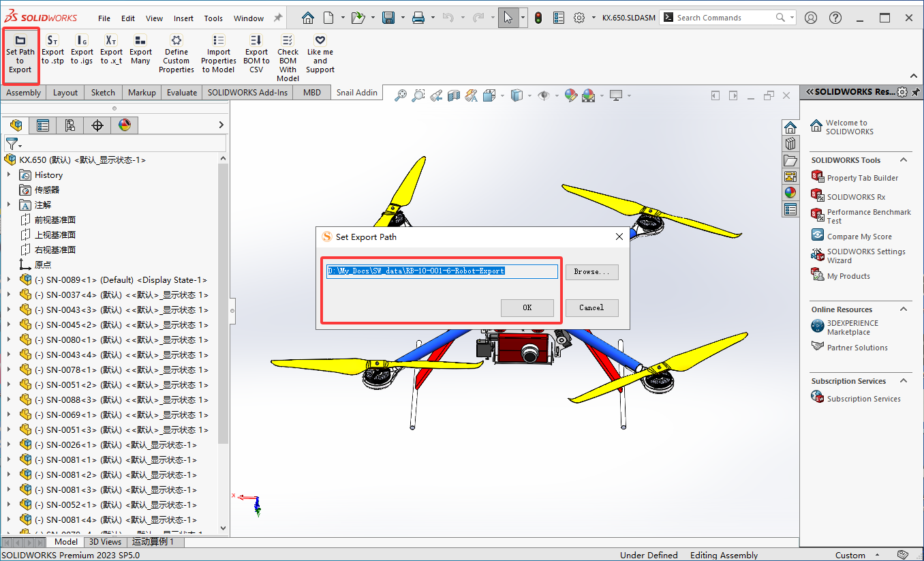Click Check BOM With Model
Screen dimensions: 924x561
tap(288, 59)
